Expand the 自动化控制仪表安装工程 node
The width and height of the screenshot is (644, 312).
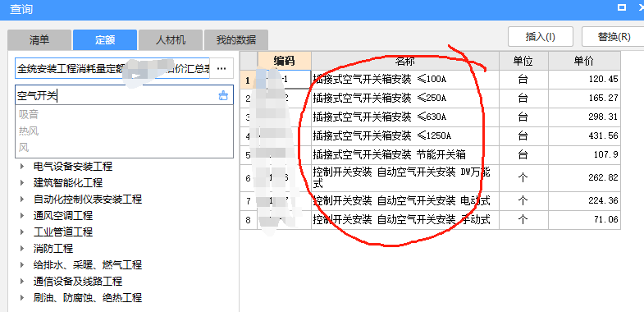(22, 200)
